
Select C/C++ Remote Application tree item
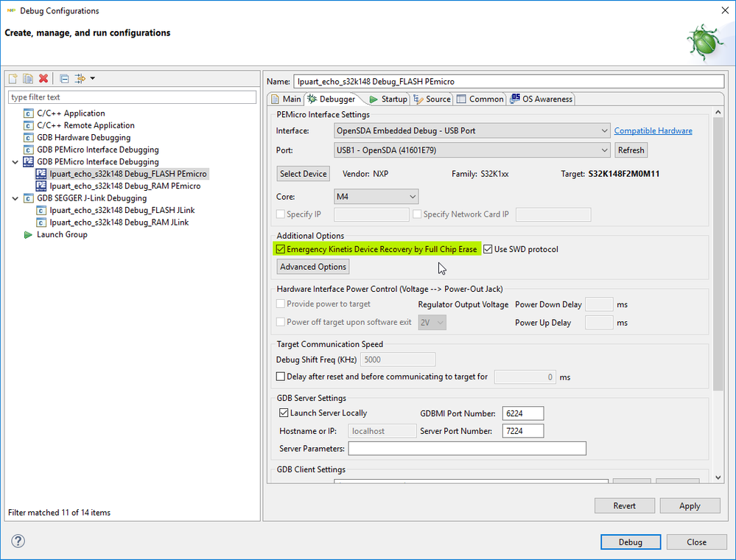[x=85, y=125]
